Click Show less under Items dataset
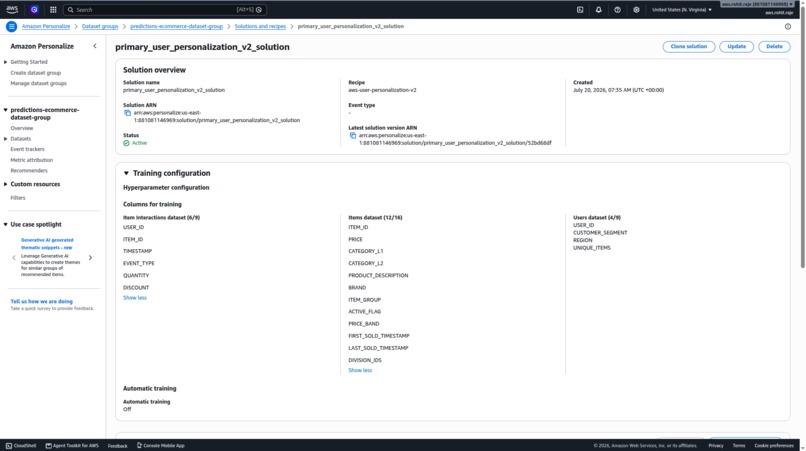The height and width of the screenshot is (451, 806). tap(360, 370)
